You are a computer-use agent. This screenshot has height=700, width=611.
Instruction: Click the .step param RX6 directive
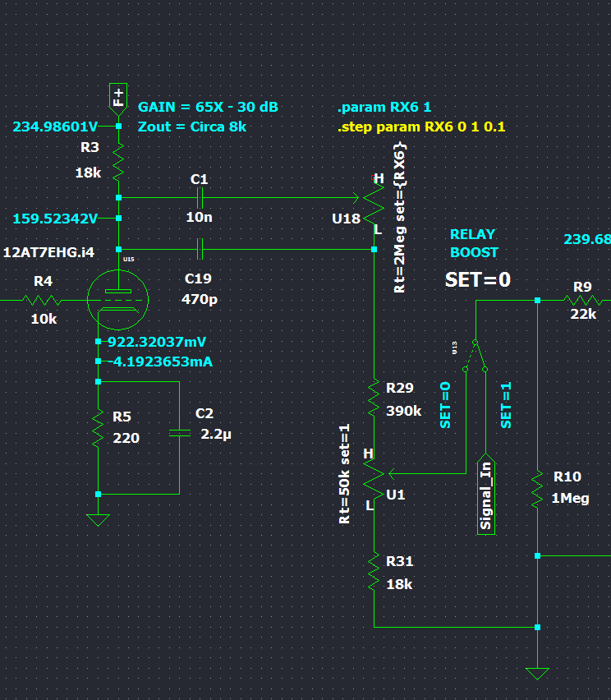421,127
